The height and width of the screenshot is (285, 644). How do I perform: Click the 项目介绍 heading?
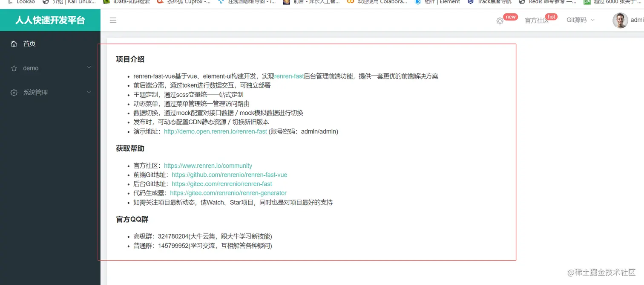tap(130, 59)
